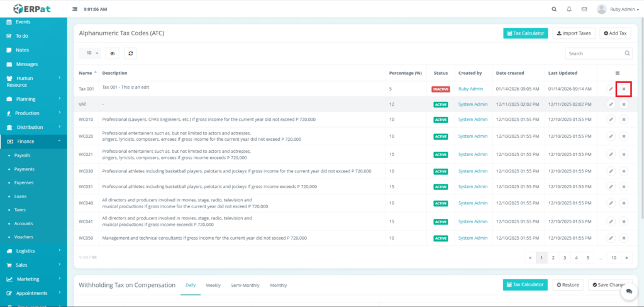Open Payrolls under the Finance menu

point(23,155)
